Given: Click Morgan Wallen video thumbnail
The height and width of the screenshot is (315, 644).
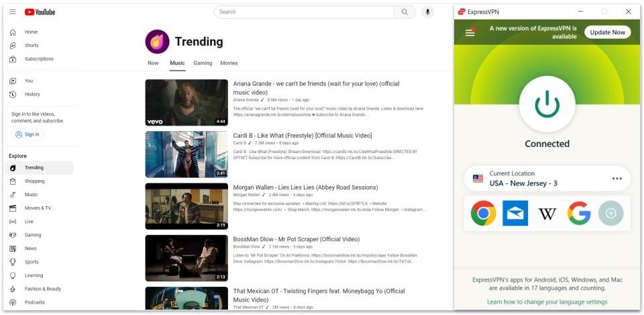Looking at the screenshot, I should (186, 206).
